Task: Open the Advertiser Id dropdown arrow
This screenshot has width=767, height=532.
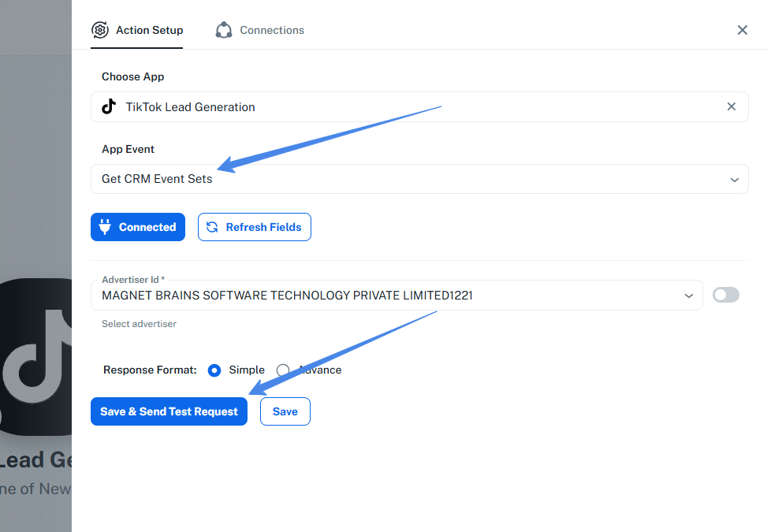Action: 688,296
